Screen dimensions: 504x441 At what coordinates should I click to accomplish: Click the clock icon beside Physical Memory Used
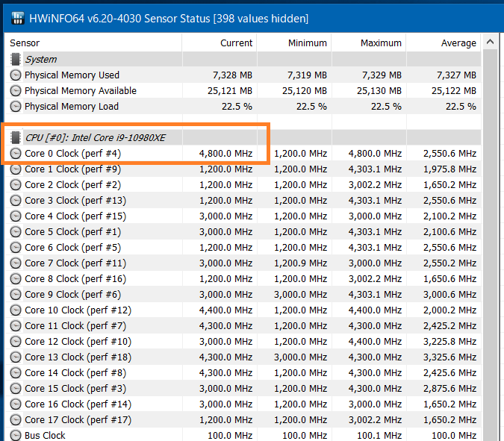[x=16, y=75]
